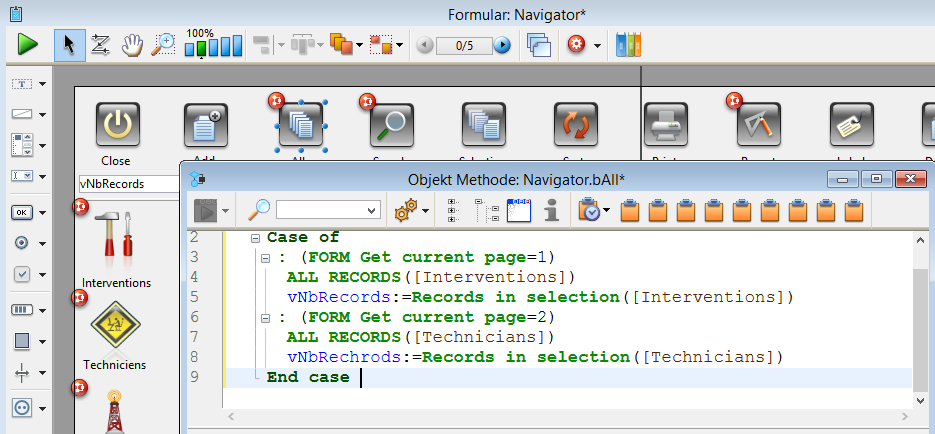Viewport: 935px width, 434px height.
Task: Go to next form page arrow
Action: [x=502, y=45]
